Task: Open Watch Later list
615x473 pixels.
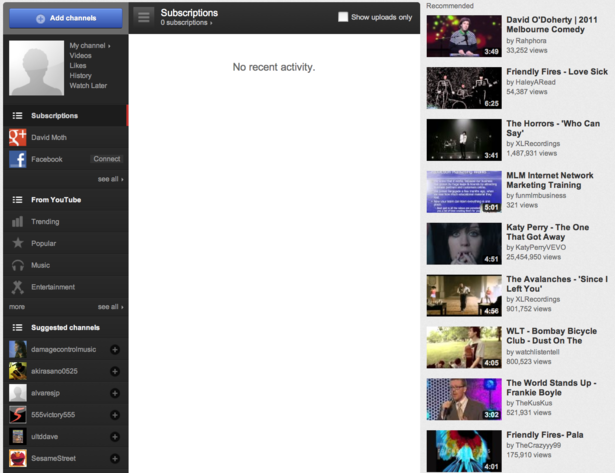Action: tap(88, 86)
